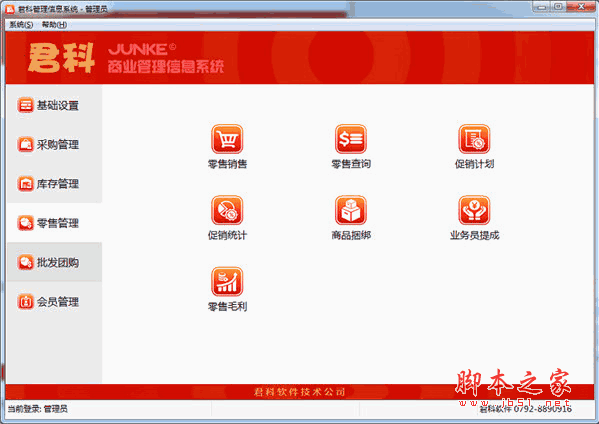Switch to 库存管理 section label
The image size is (599, 424).
pyautogui.click(x=58, y=184)
